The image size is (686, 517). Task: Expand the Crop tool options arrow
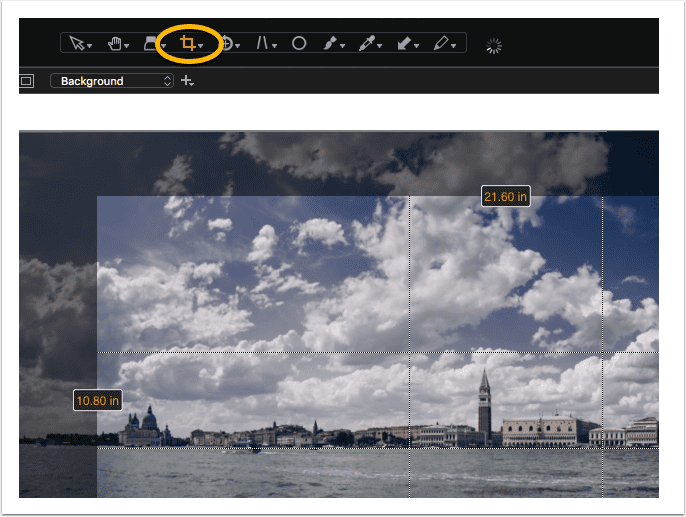coord(201,45)
